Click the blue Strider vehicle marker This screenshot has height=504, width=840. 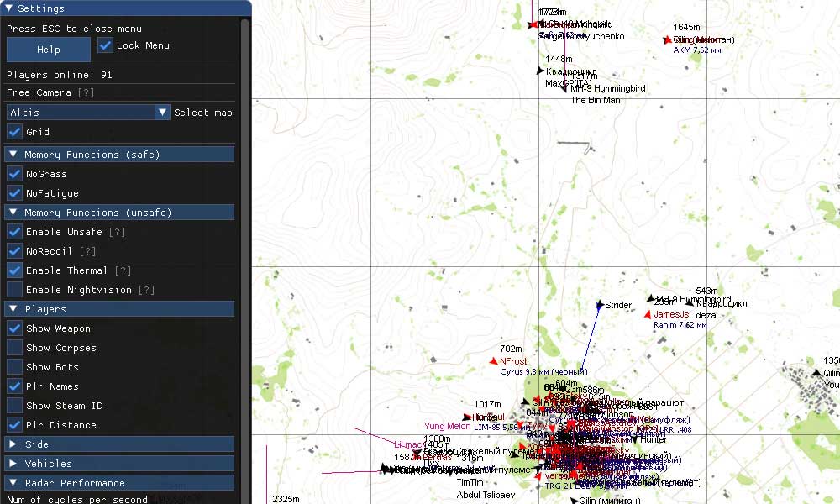pyautogui.click(x=600, y=305)
